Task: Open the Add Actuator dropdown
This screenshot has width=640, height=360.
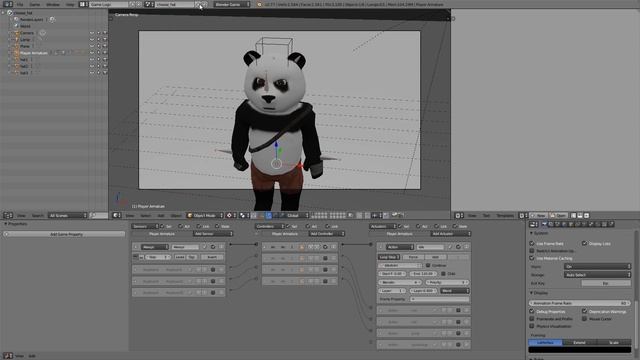Action: pos(451,234)
